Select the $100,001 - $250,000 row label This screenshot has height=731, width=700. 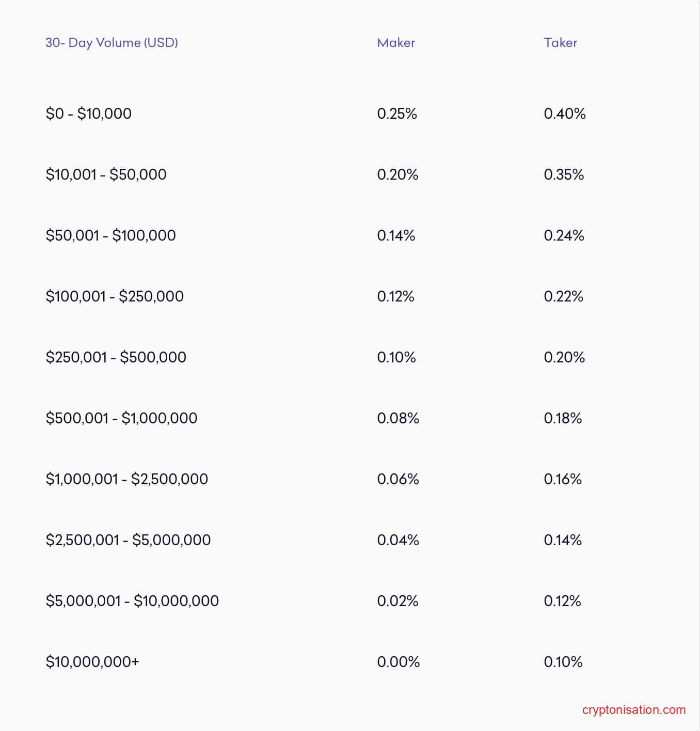click(x=115, y=296)
